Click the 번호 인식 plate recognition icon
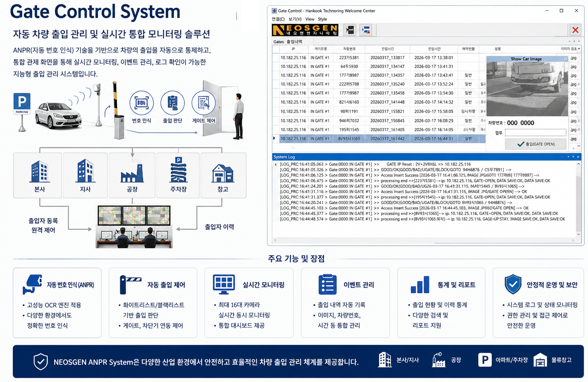Screen dimensions: 588x382 pyautogui.click(x=141, y=103)
